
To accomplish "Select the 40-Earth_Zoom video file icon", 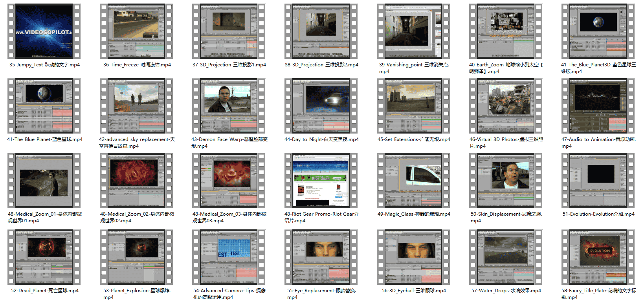I will [x=506, y=31].
